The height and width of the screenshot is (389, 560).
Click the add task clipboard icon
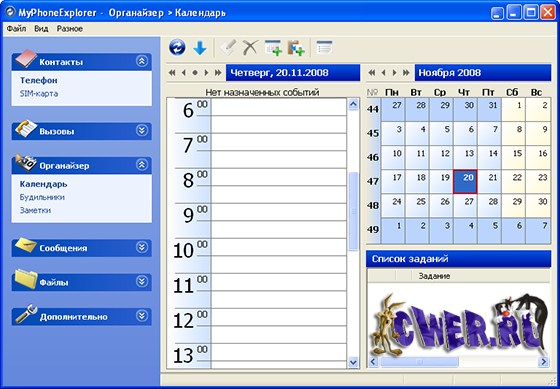(x=296, y=48)
